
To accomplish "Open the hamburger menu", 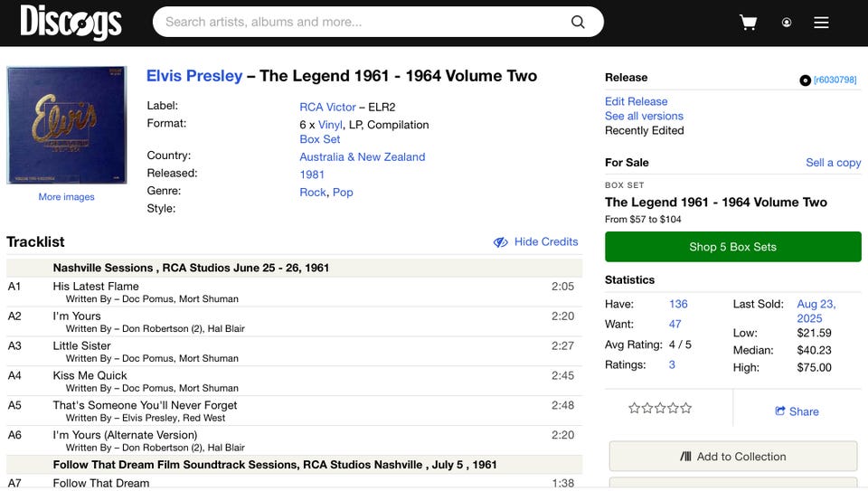I will [821, 22].
